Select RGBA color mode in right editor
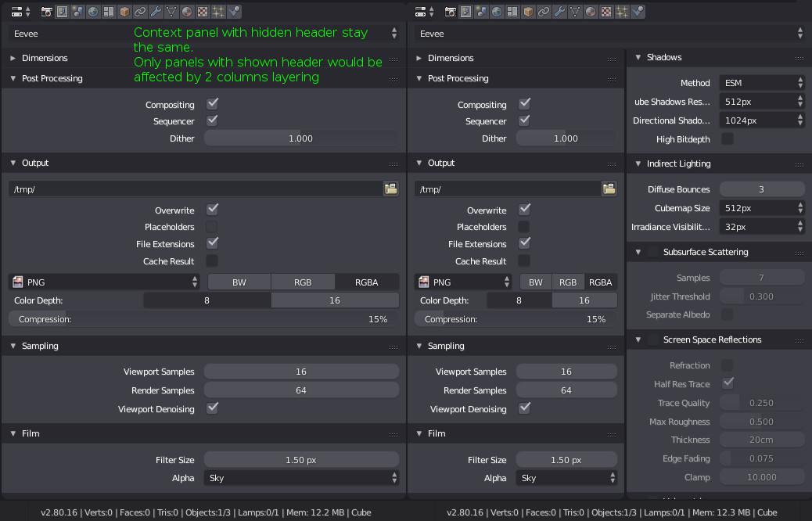Viewport: 812px width, 521px height. tap(601, 282)
